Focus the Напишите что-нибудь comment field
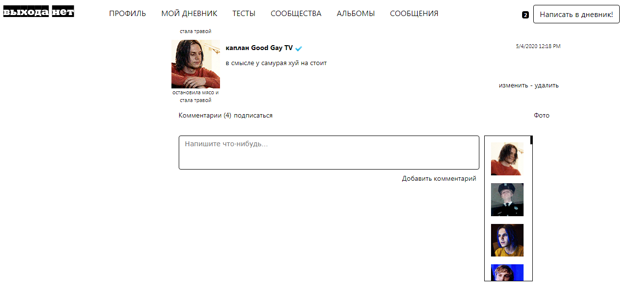Image resolution: width=644 pixels, height=308 pixels. pyautogui.click(x=329, y=153)
